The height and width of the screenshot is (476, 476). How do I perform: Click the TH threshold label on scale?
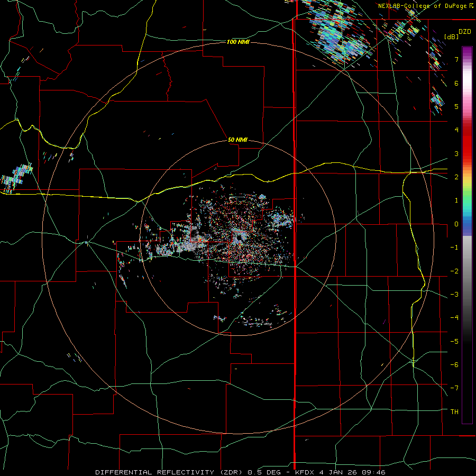pyautogui.click(x=454, y=412)
